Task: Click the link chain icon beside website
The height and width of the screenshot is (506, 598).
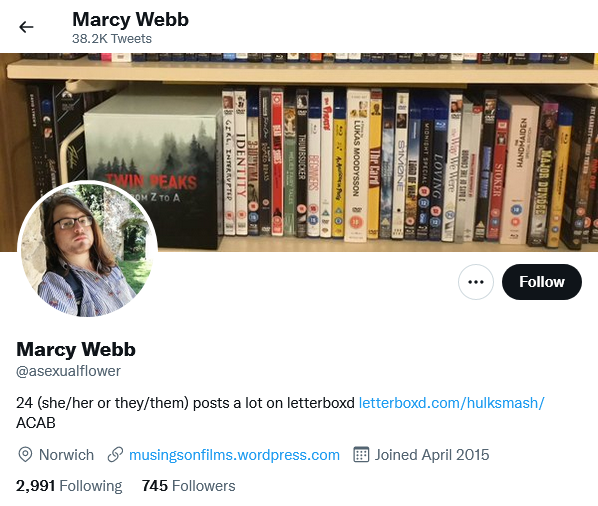Action: [115, 455]
